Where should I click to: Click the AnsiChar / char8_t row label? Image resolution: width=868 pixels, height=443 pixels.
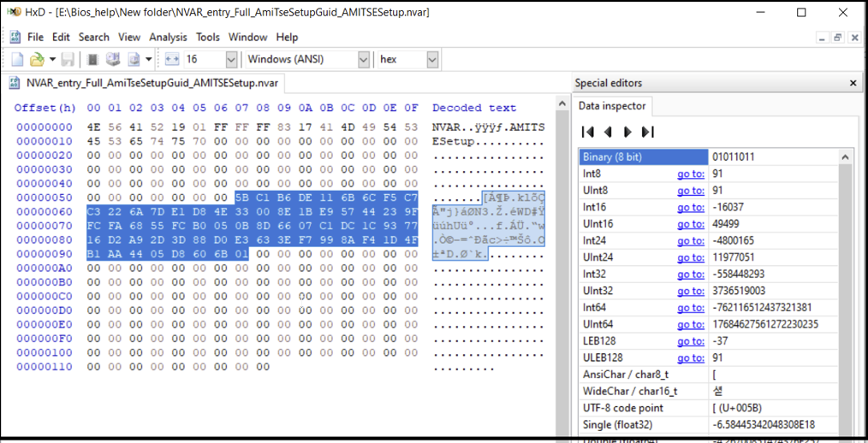[x=627, y=375]
